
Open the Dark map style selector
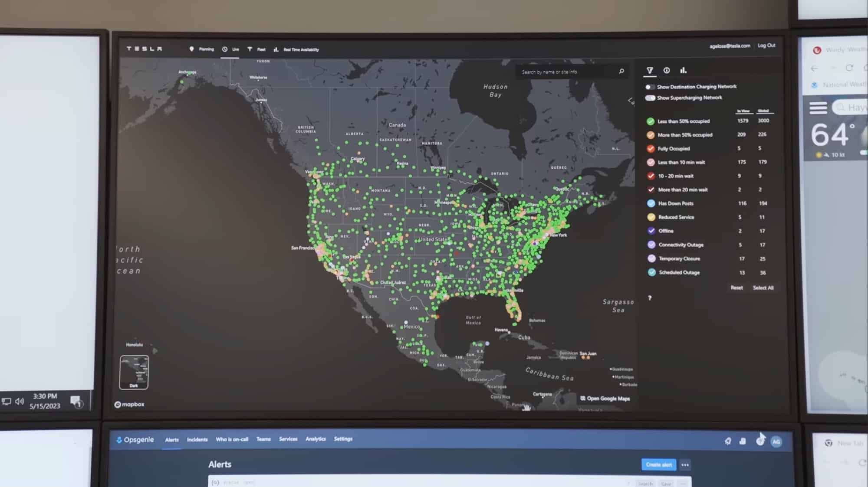tap(134, 372)
